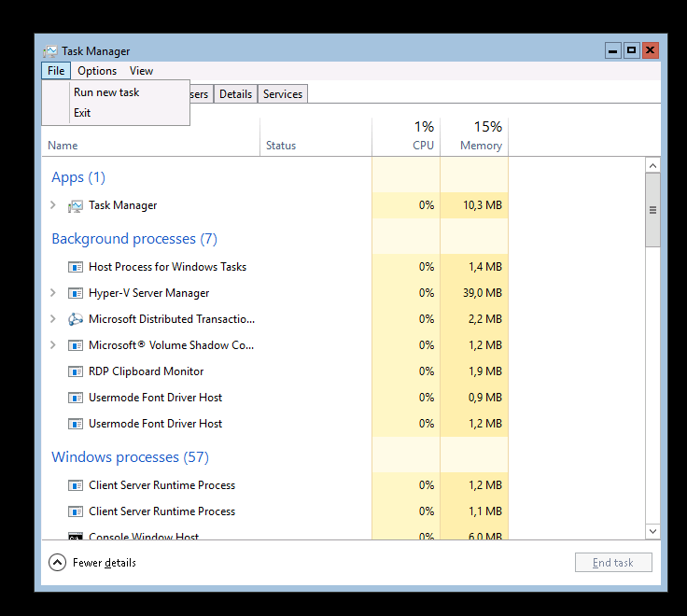
Task: Click the Fewer details label
Action: [x=105, y=563]
